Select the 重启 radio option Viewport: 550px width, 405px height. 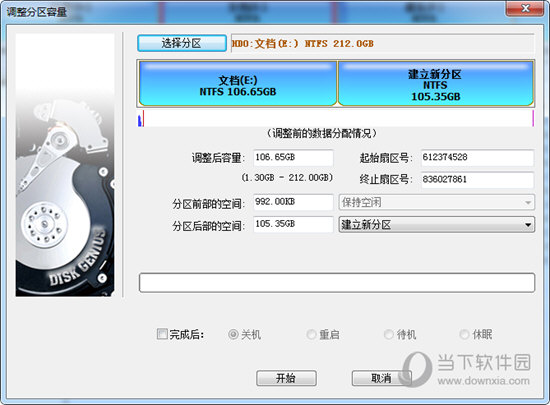[311, 334]
